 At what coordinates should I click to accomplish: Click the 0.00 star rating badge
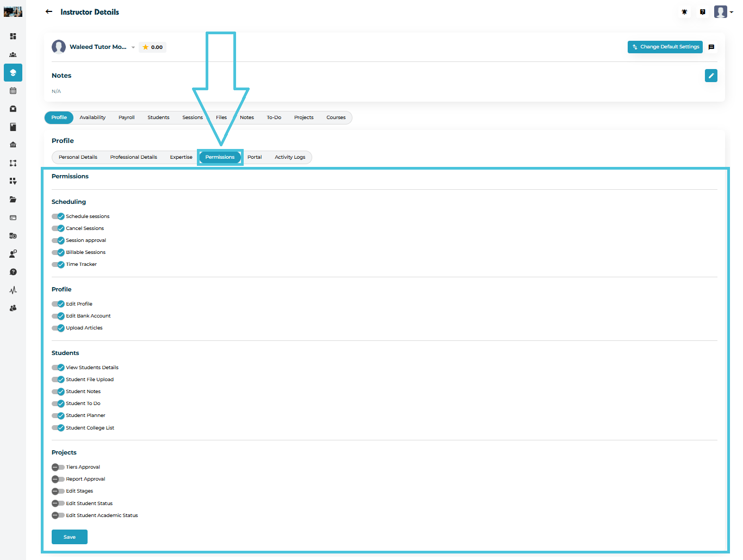153,47
